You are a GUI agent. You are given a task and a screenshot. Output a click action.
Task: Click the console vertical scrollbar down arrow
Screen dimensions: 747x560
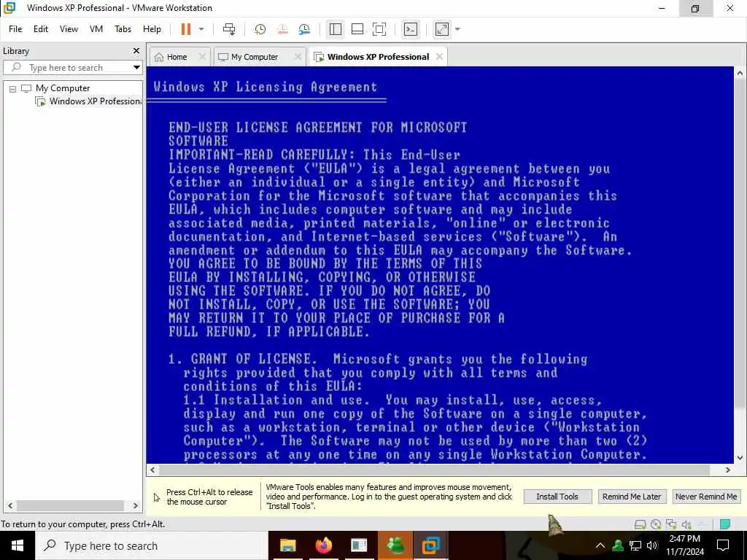pos(740,458)
